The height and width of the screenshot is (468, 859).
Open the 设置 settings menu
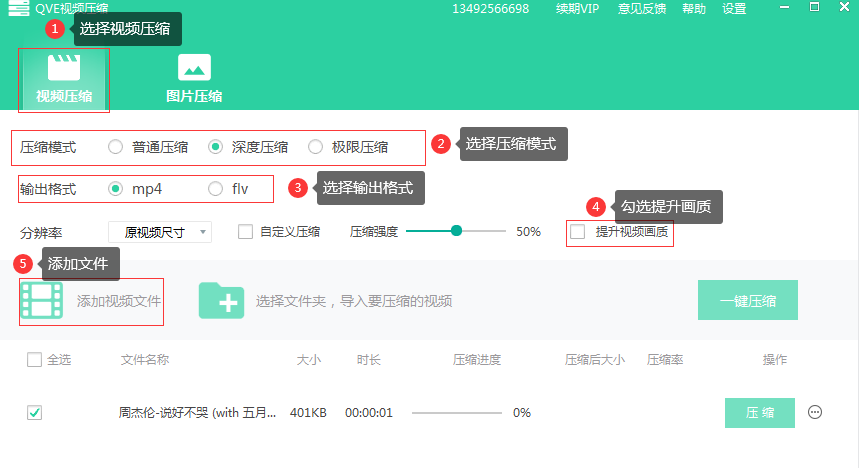[734, 9]
